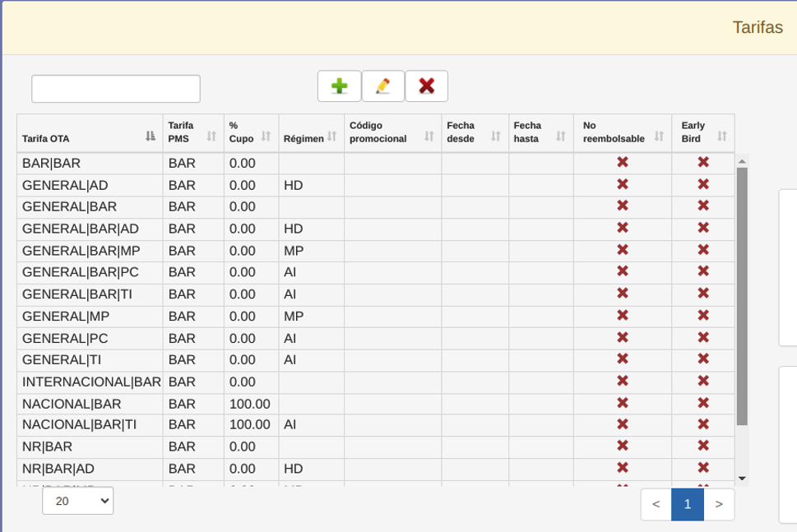Sort by Tarifa PMS column

click(x=211, y=136)
